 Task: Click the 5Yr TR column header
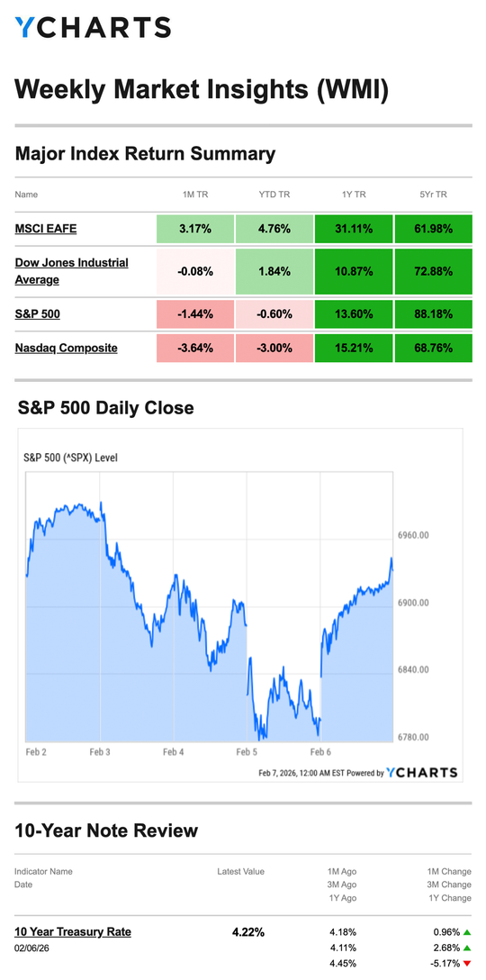[434, 195]
